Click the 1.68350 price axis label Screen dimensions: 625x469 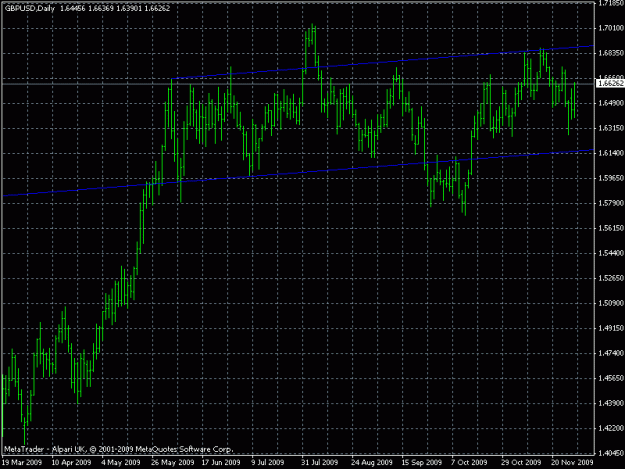tap(611, 53)
